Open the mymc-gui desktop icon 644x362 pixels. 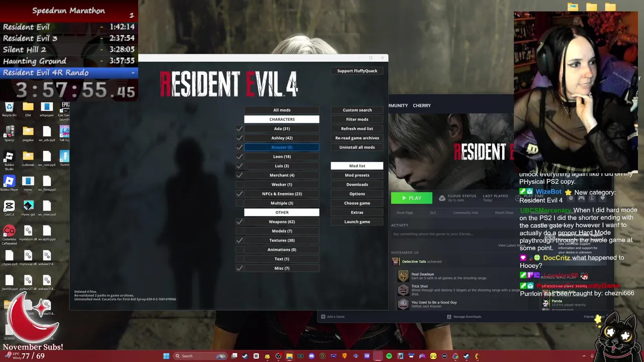click(28, 208)
